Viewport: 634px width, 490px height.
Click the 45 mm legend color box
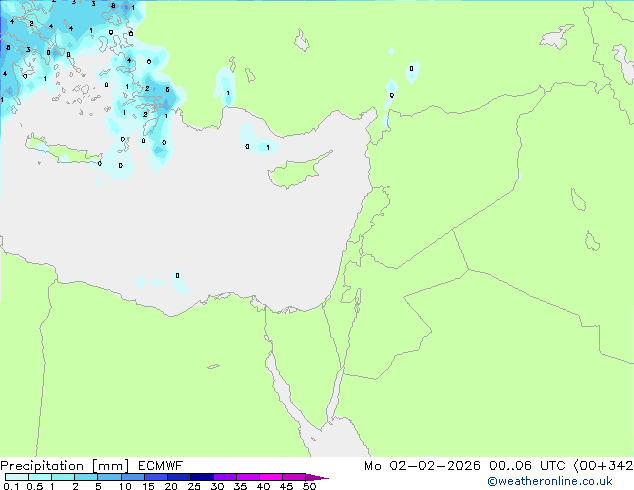coord(294,477)
